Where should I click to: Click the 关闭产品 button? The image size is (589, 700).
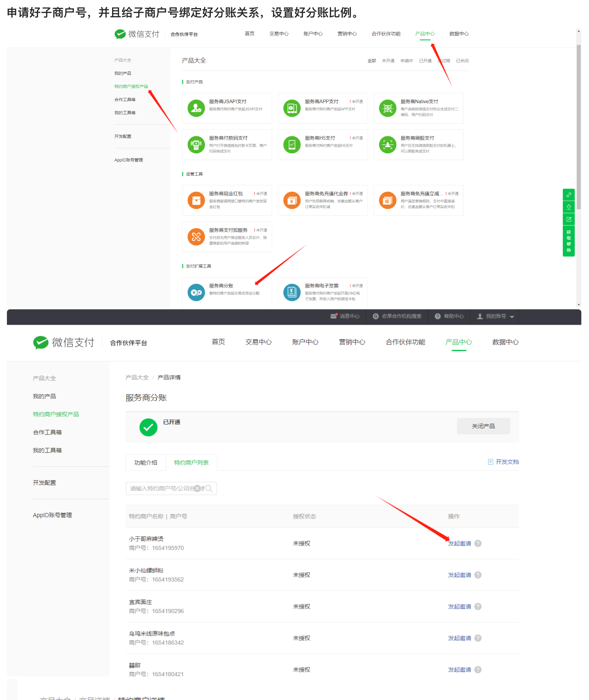(483, 426)
